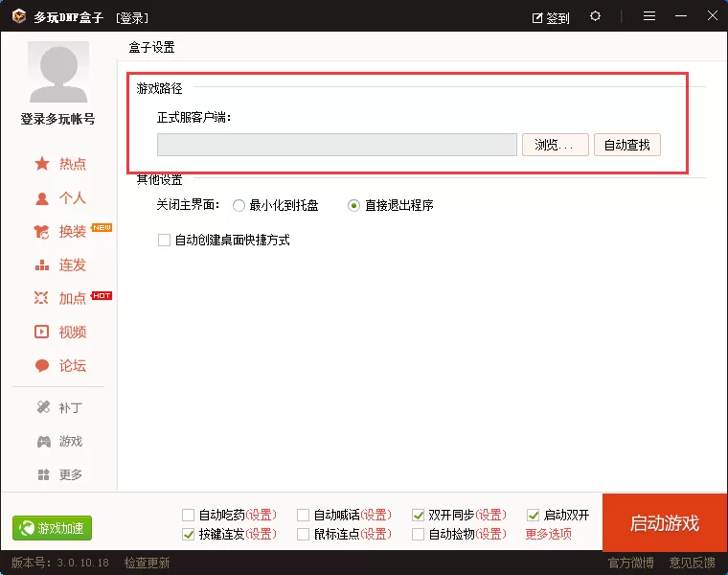Toggle the 自动吃药 checkbox
Image resolution: width=728 pixels, height=575 pixels.
[x=188, y=515]
